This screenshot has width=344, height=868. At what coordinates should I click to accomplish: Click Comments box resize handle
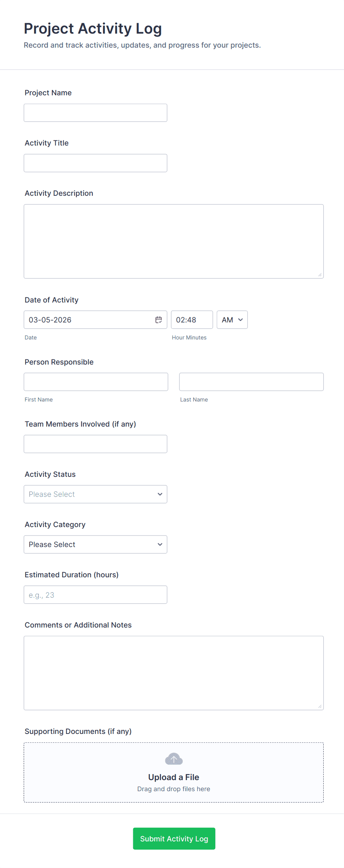pos(320,706)
